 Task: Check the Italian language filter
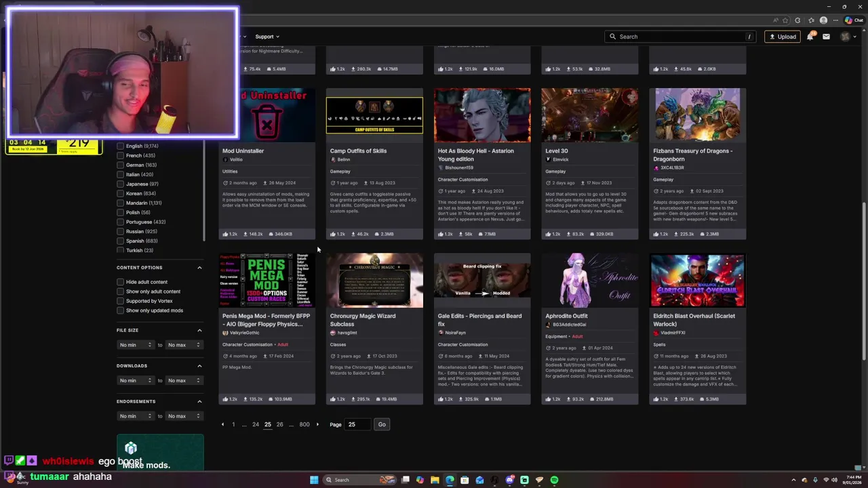pyautogui.click(x=120, y=174)
